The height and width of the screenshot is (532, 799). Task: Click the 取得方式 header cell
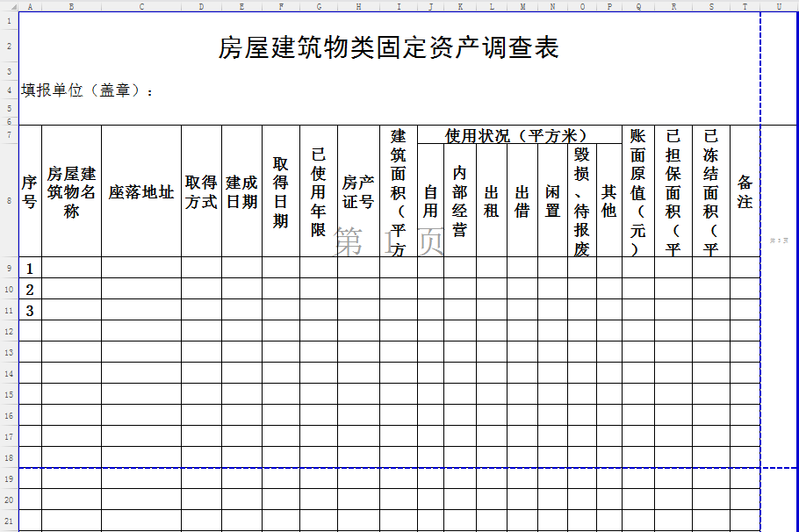[201, 191]
